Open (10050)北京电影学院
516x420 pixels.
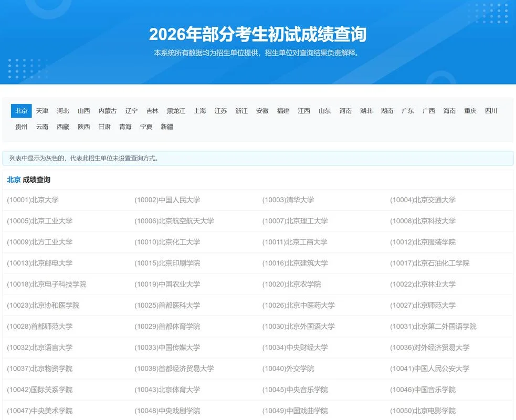pyautogui.click(x=423, y=411)
